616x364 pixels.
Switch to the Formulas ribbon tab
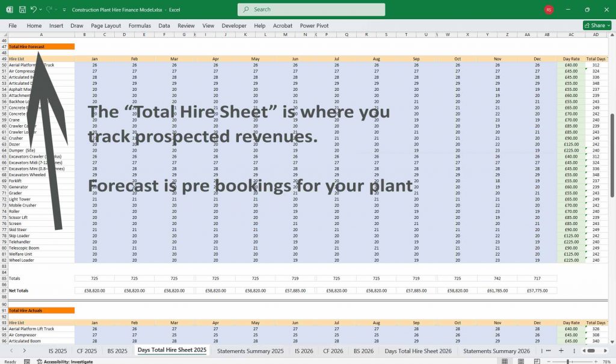pos(140,26)
